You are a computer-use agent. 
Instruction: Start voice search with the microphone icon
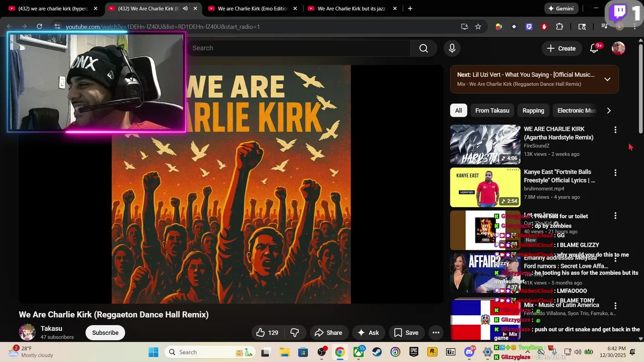[x=452, y=48]
